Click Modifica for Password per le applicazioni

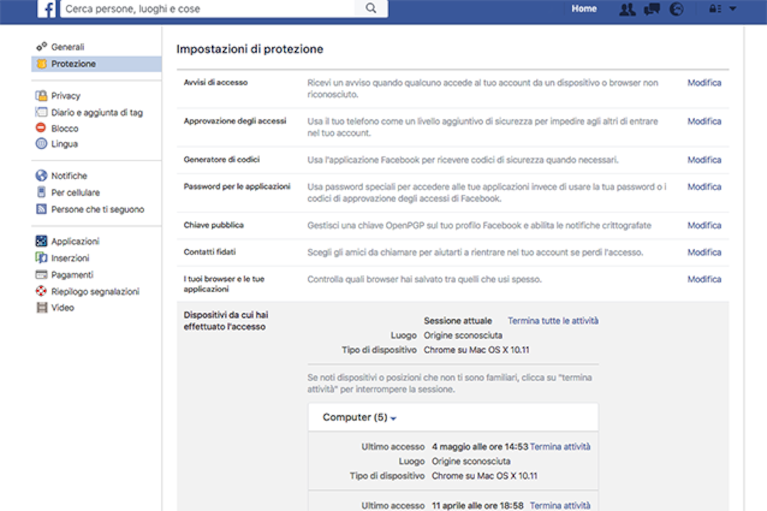(x=704, y=187)
